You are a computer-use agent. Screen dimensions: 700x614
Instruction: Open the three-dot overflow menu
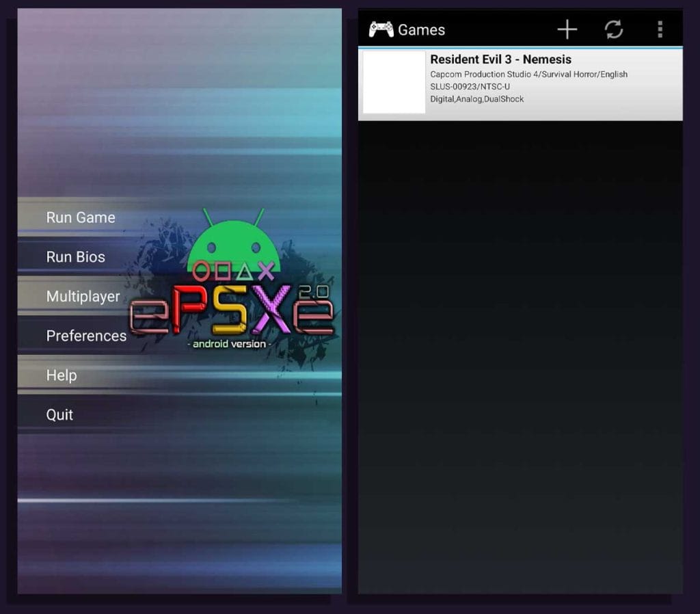coord(660,29)
